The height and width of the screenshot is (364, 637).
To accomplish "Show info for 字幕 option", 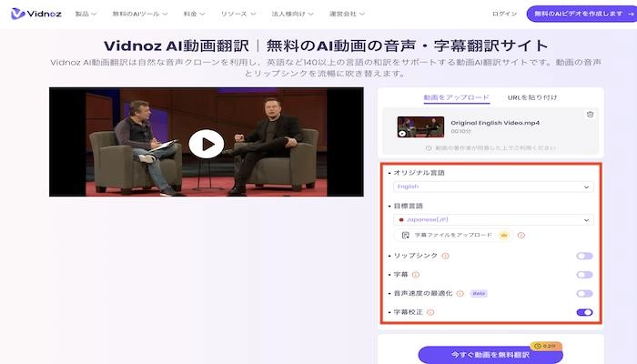I will tap(416, 275).
